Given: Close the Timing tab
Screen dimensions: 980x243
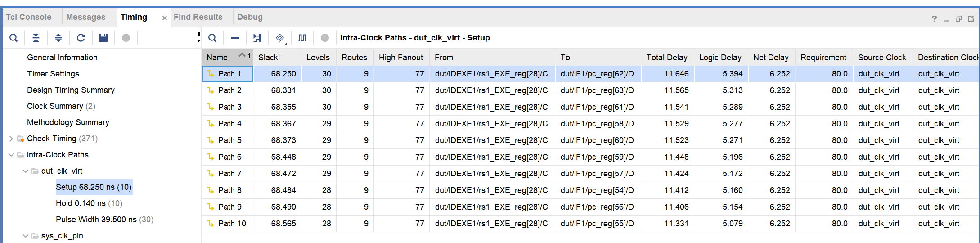Looking at the screenshot, I should (x=165, y=18).
